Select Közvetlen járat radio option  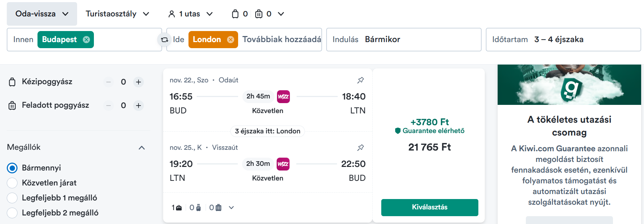[12, 183]
